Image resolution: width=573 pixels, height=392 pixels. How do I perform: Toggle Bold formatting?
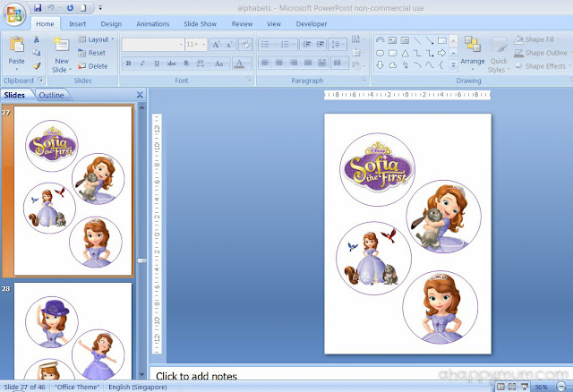pyautogui.click(x=129, y=64)
